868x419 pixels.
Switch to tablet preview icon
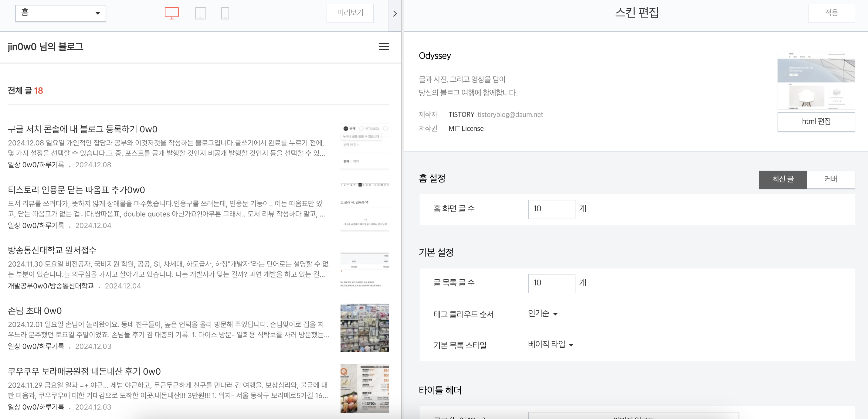coord(201,13)
